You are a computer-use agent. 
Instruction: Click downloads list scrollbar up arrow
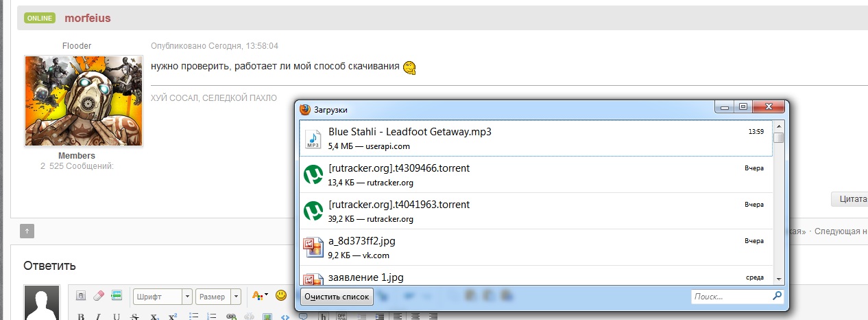[778, 126]
